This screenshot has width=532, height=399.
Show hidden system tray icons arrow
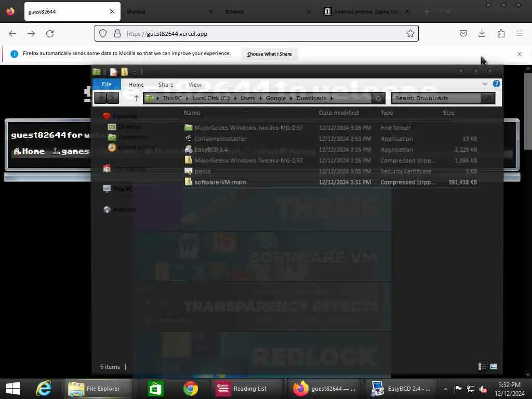(445, 389)
